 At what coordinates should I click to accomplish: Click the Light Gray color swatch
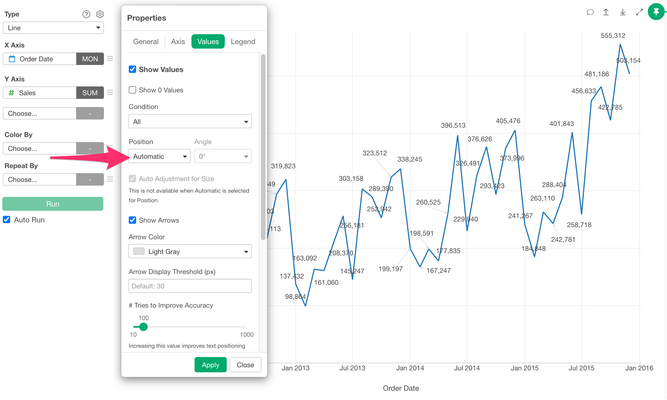pyautogui.click(x=139, y=251)
